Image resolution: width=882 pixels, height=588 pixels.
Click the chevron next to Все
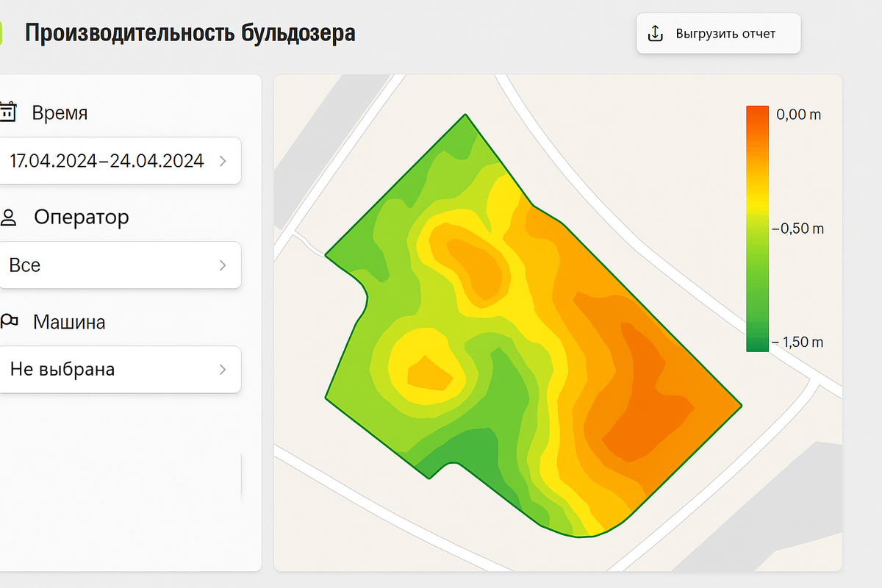[223, 265]
